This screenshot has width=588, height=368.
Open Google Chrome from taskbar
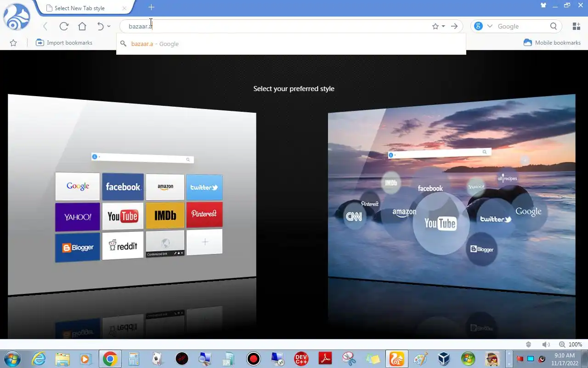tap(110, 359)
